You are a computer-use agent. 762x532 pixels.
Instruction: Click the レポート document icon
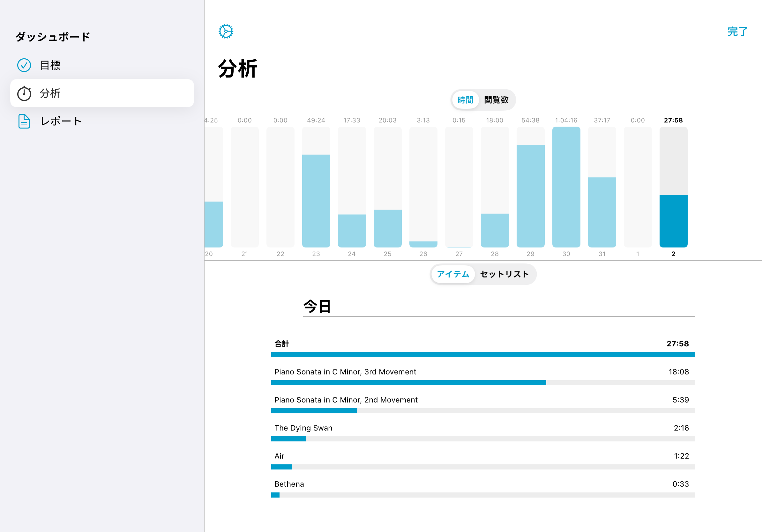coord(24,121)
